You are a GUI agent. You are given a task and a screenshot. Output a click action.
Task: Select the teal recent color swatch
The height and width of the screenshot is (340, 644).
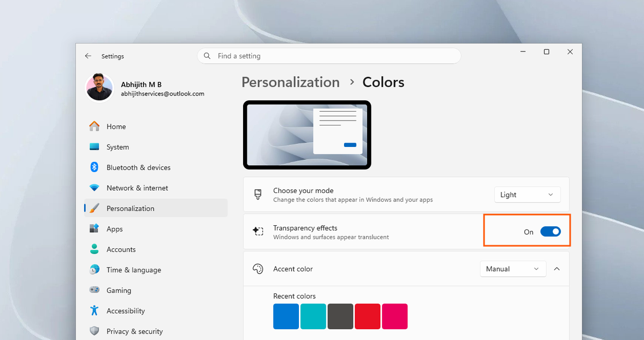[x=313, y=316]
